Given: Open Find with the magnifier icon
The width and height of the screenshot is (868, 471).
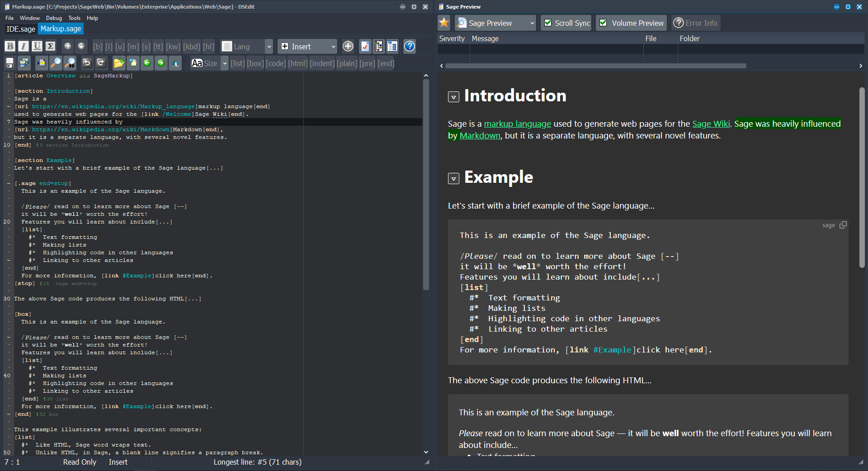Looking at the screenshot, I should (x=56, y=63).
